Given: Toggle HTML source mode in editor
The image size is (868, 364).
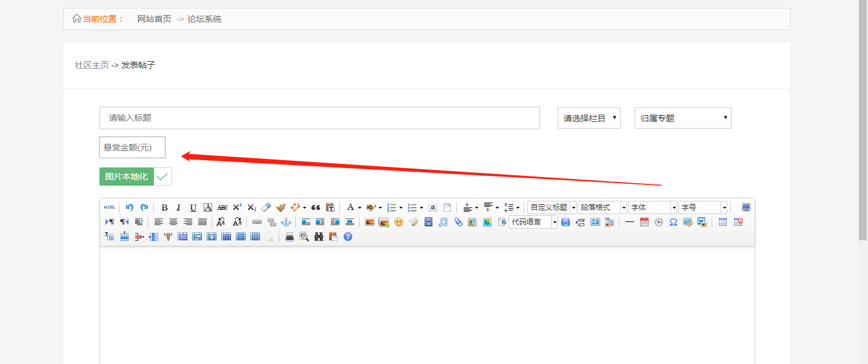Looking at the screenshot, I should [109, 207].
